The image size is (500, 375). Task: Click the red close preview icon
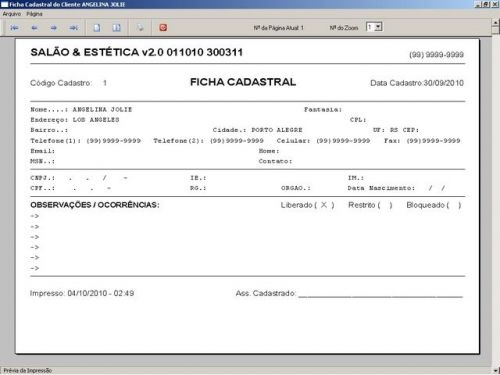click(x=163, y=28)
